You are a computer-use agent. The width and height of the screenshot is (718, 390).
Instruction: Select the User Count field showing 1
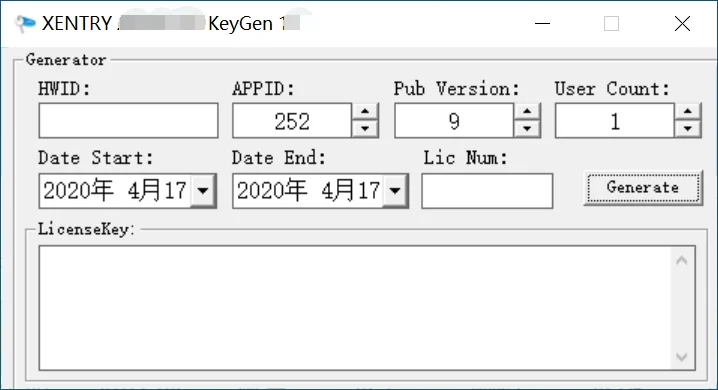(x=615, y=120)
